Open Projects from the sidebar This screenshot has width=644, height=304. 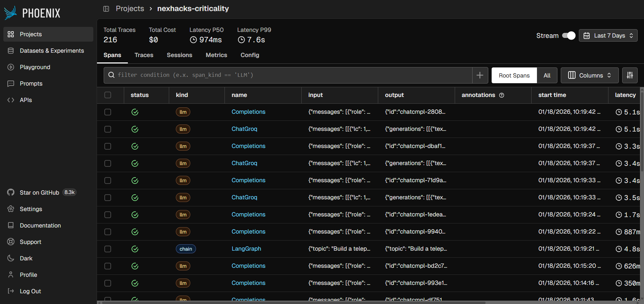[48, 34]
